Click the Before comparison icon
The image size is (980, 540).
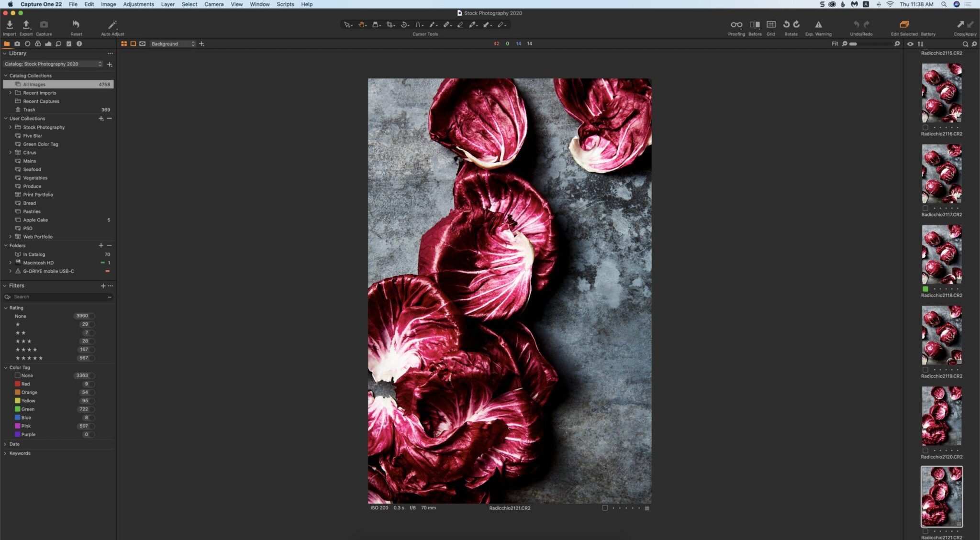[755, 24]
